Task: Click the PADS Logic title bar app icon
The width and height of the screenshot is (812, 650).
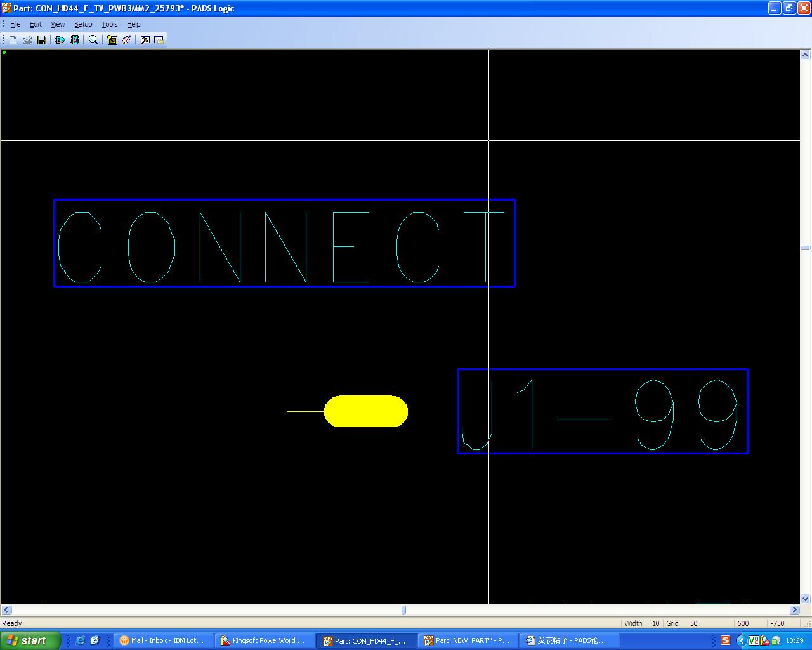Action: pos(7,8)
